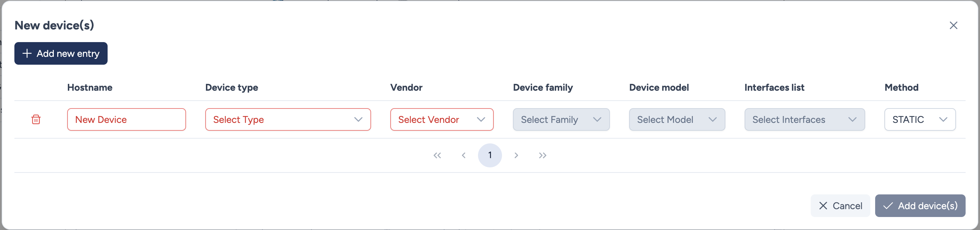Screen dimensions: 980x230
Task: Expand the Select Interfaces dropdown
Action: tap(804, 119)
